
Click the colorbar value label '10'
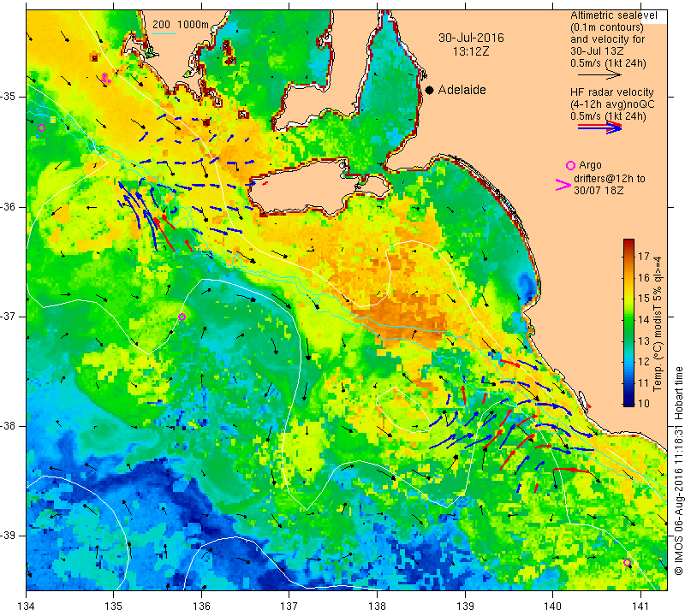(644, 403)
